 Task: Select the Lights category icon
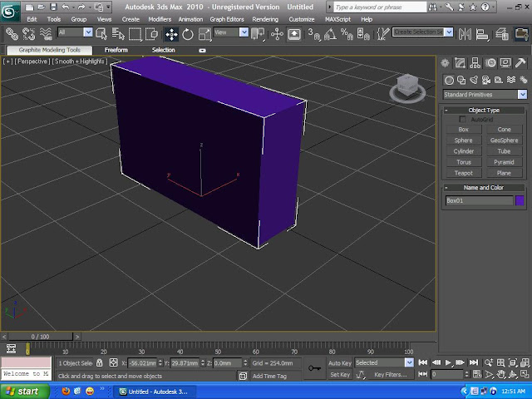(x=474, y=80)
